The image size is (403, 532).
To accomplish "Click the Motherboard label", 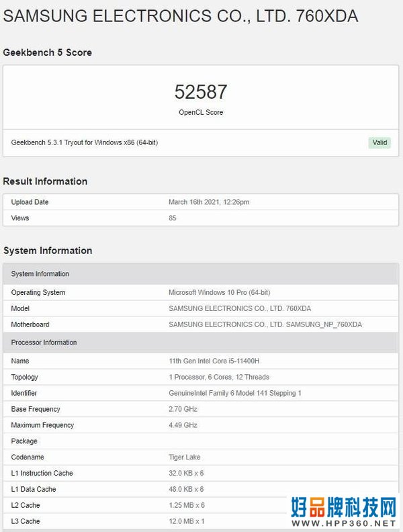I will pos(30,324).
